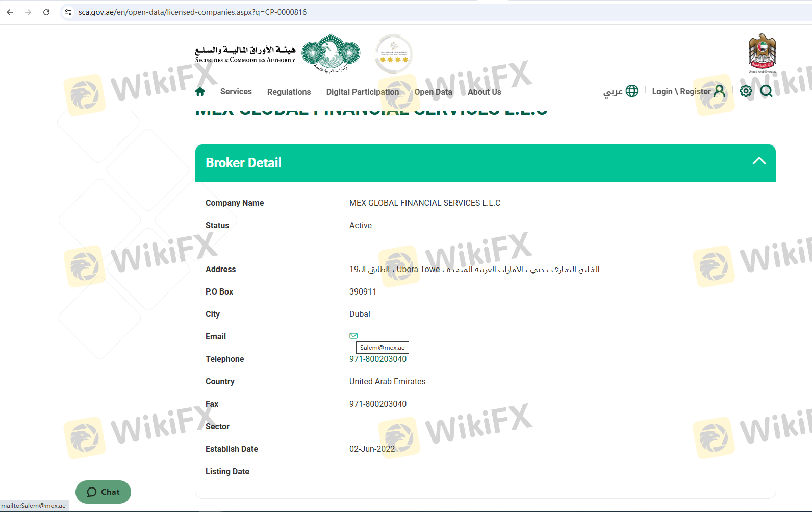Click the user profile icon
This screenshot has width=812, height=512.
pyautogui.click(x=719, y=91)
